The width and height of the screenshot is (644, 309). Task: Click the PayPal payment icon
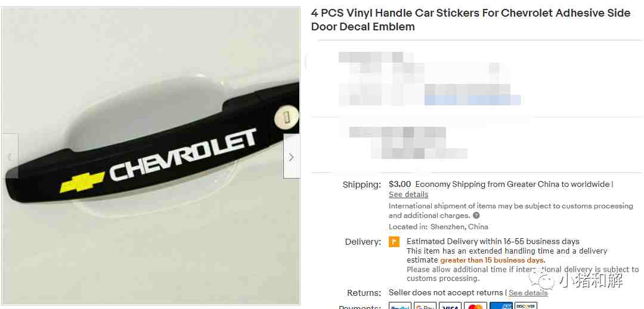click(x=400, y=305)
